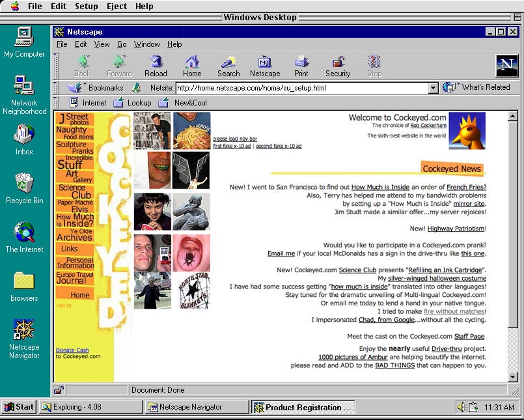Click the security lock icon in status bar
The width and height of the screenshot is (524, 420).
[59, 390]
